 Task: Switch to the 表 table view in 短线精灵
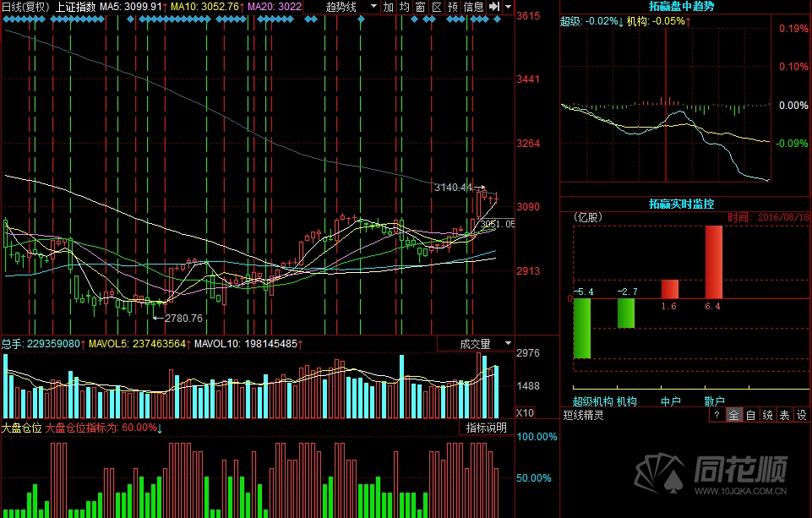tap(784, 415)
